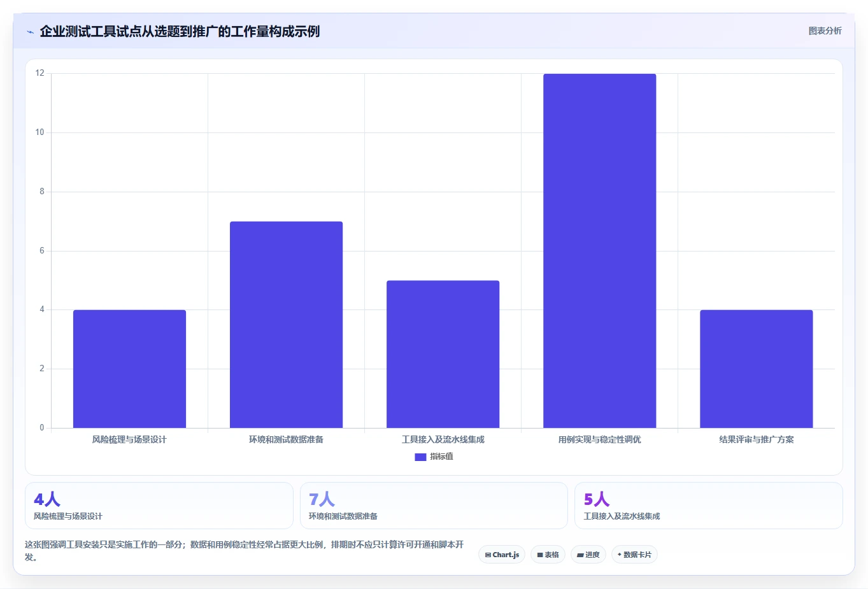This screenshot has height=589, width=868.
Task: Select the 进度 tag pill
Action: click(588, 555)
